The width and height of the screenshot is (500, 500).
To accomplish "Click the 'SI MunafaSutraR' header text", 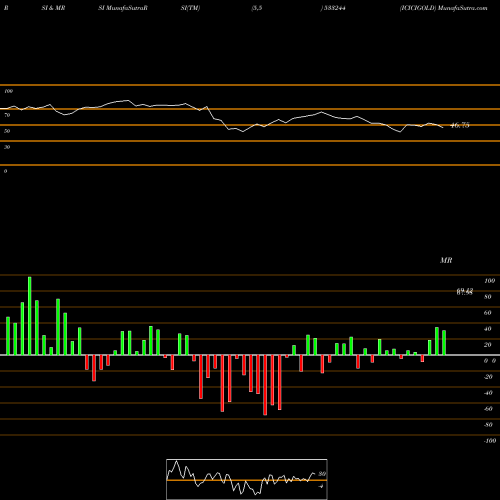I will 123,8.
